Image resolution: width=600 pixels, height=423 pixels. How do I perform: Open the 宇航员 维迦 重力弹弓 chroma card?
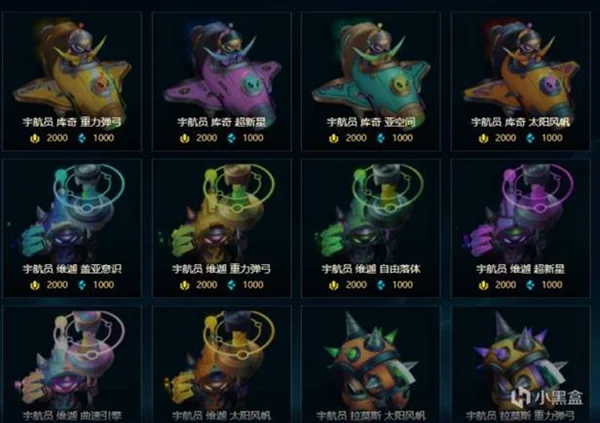coord(222,228)
